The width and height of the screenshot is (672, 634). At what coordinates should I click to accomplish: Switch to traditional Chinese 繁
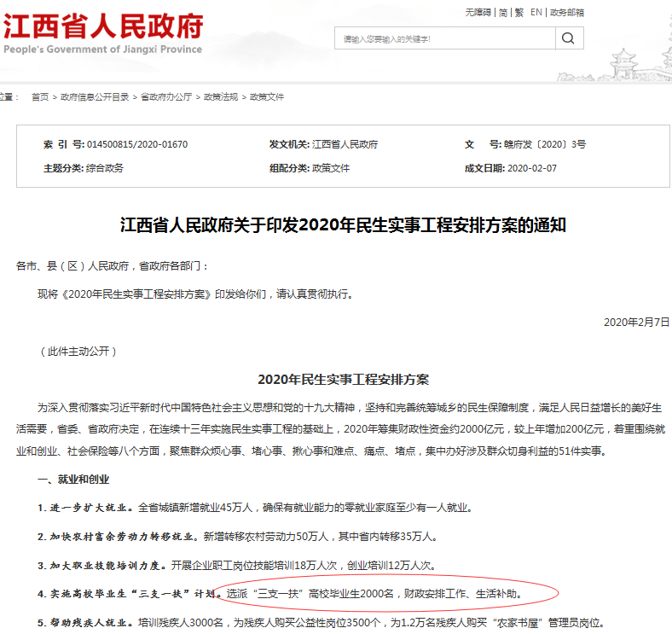518,13
